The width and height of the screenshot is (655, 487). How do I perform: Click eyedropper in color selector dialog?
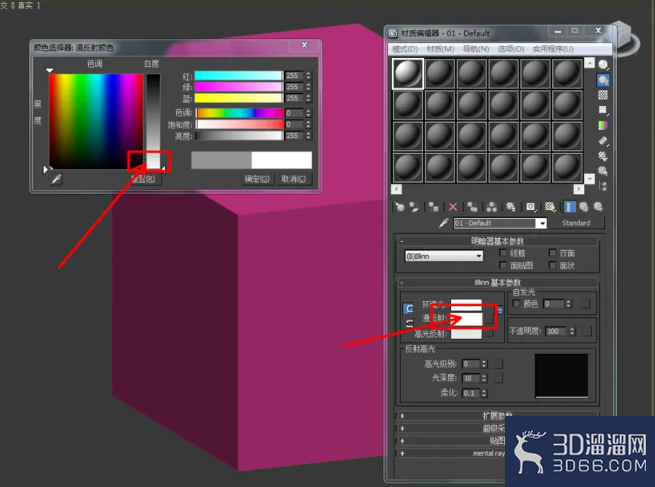(x=56, y=179)
